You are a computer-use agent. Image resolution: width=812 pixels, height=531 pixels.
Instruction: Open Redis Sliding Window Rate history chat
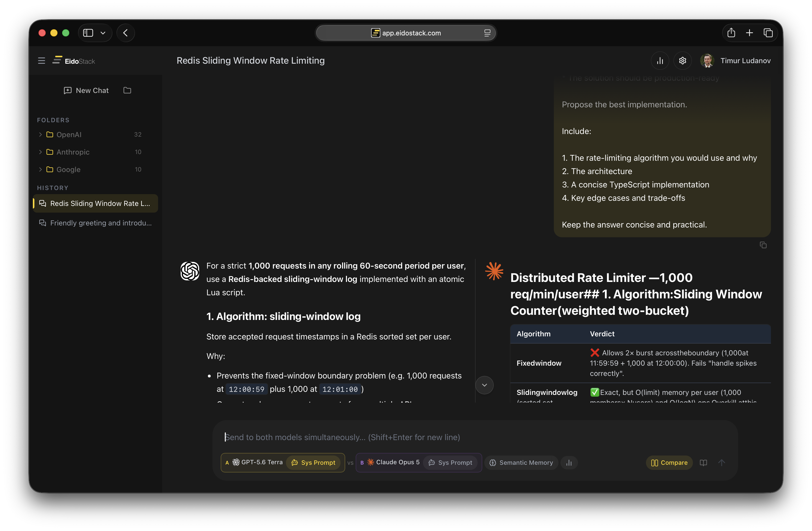pyautogui.click(x=95, y=203)
